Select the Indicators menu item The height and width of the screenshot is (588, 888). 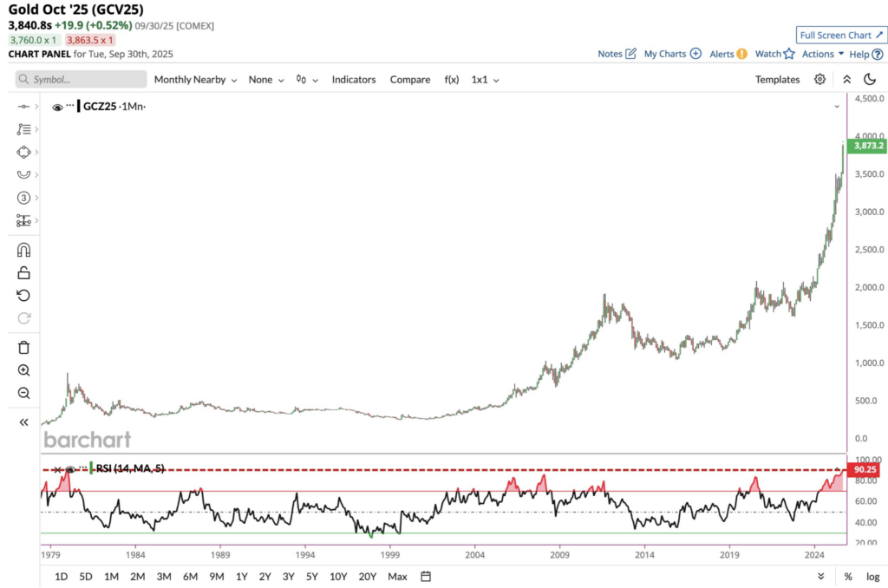point(354,79)
